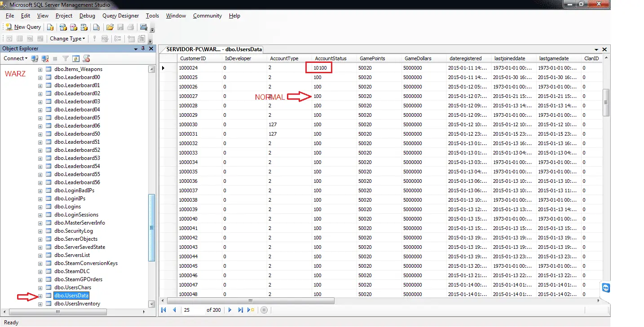Open the Query Designer menu

(120, 16)
